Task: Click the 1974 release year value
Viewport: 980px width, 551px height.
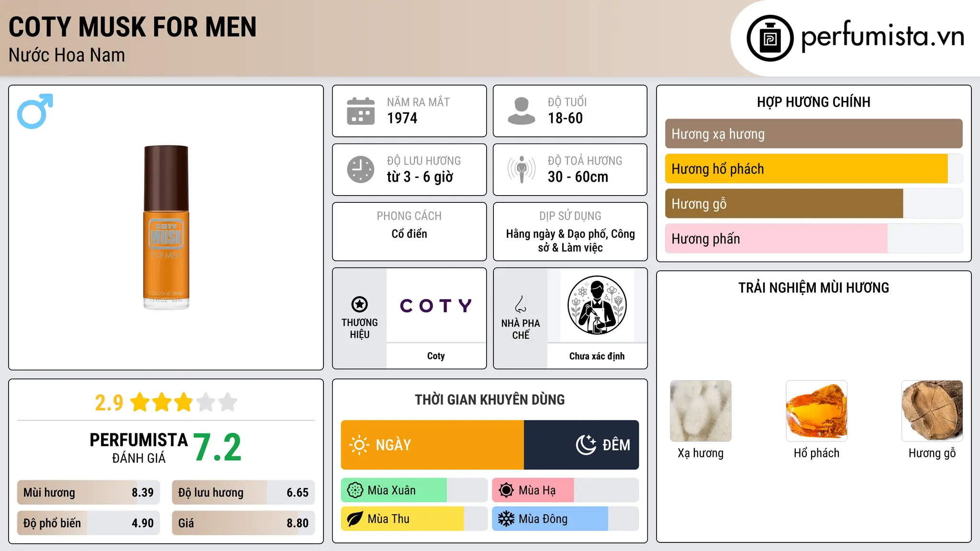Action: point(402,118)
